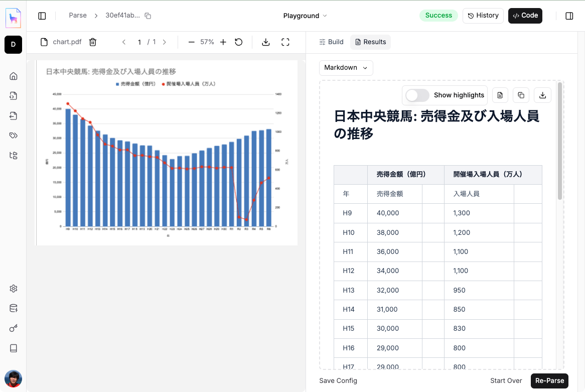Screen dimensions: 585x392
Task: Zoom out the PDF viewer
Action: [191, 42]
